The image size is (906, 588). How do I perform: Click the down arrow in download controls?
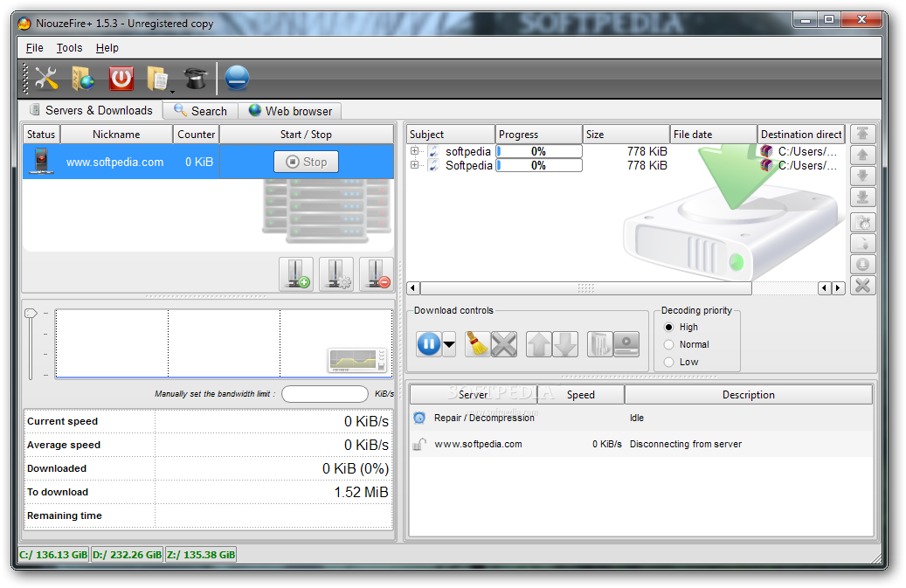pos(565,344)
